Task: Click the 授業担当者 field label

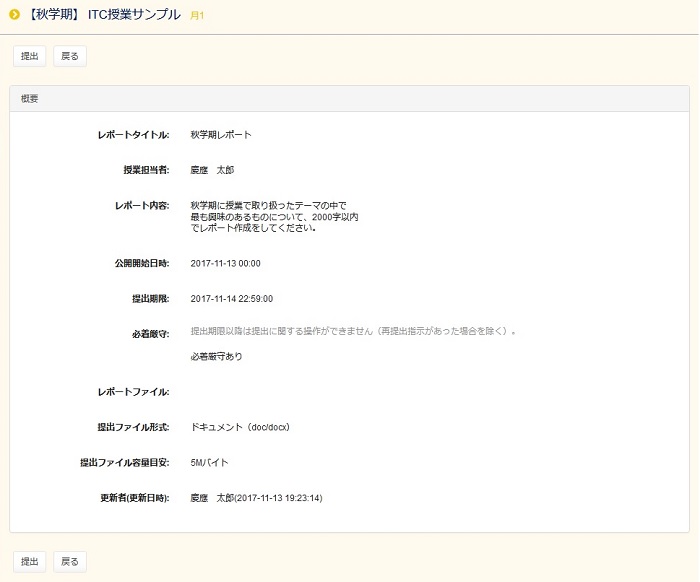Action: click(145, 170)
